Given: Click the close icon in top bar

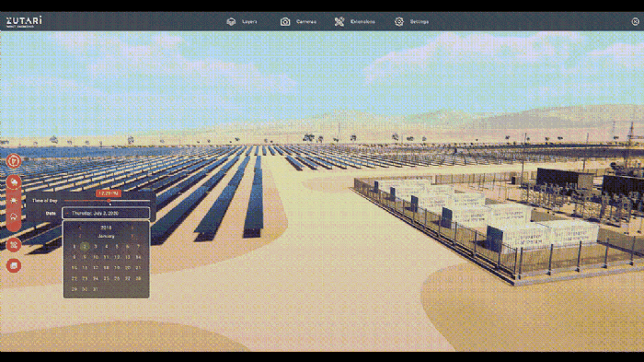Looking at the screenshot, I should [635, 21].
